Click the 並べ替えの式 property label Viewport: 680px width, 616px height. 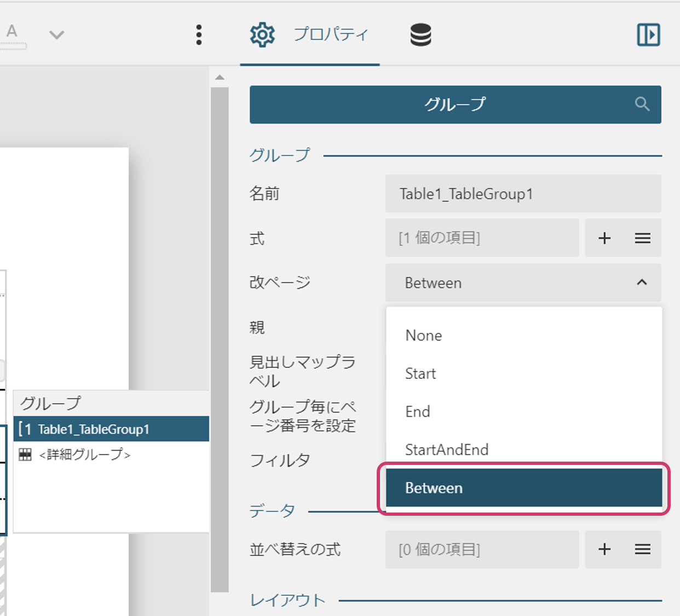(x=295, y=549)
